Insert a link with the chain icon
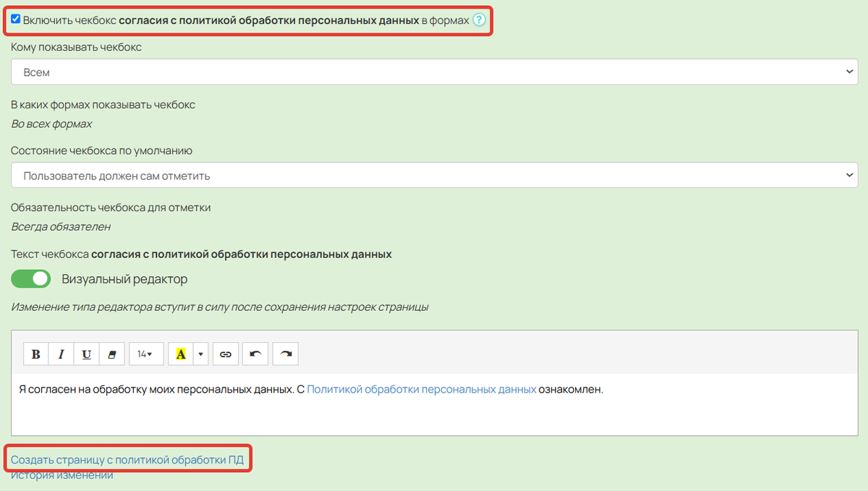This screenshot has height=491, width=868. pyautogui.click(x=225, y=354)
